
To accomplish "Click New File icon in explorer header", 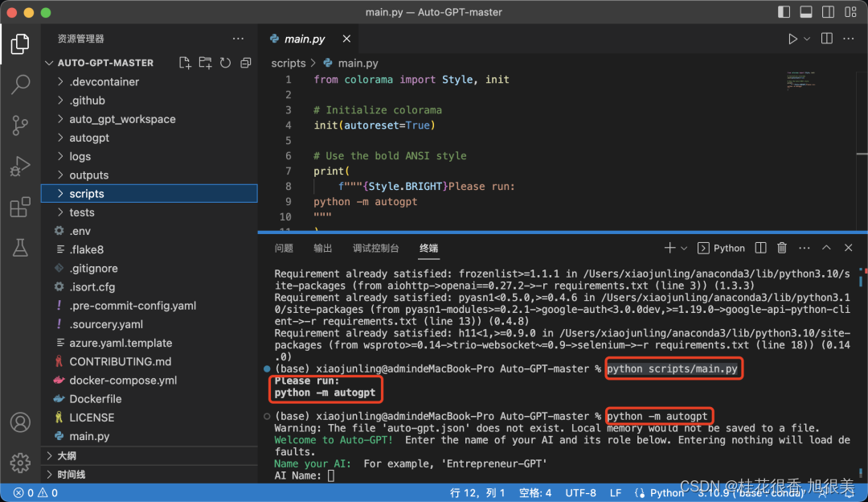I will pos(185,63).
